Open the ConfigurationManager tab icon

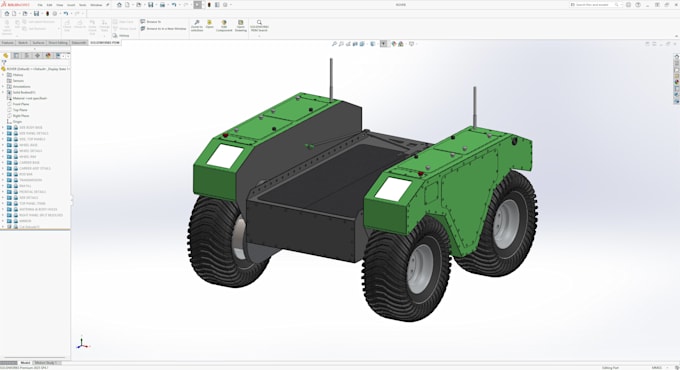(x=26, y=56)
